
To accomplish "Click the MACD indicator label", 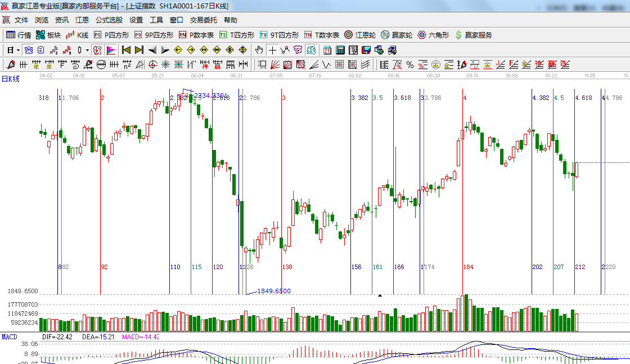I will pyautogui.click(x=10, y=337).
